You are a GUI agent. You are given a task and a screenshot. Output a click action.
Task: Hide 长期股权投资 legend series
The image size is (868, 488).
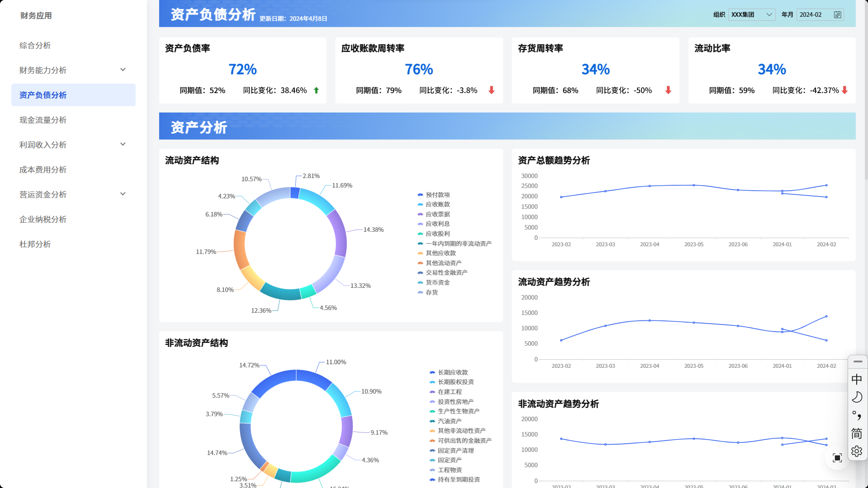[x=455, y=382]
